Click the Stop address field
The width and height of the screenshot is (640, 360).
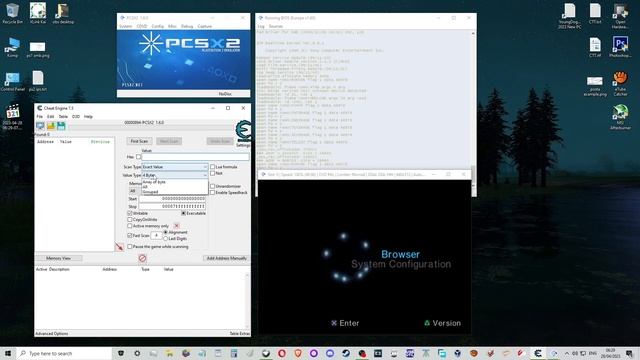172,207
